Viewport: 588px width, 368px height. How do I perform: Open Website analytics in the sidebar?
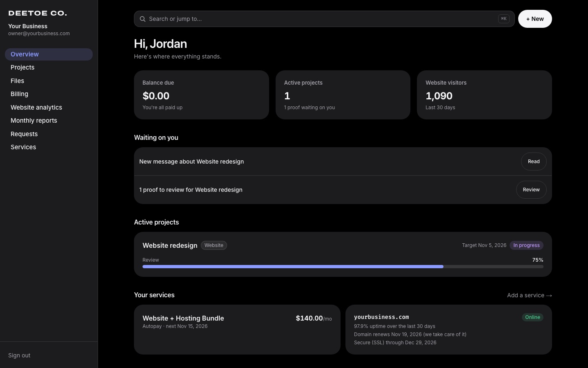click(49, 108)
